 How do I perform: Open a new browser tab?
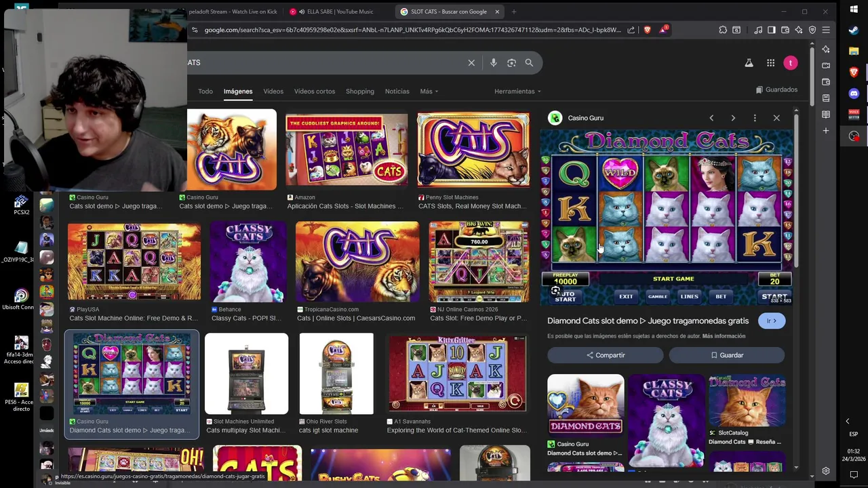click(513, 12)
